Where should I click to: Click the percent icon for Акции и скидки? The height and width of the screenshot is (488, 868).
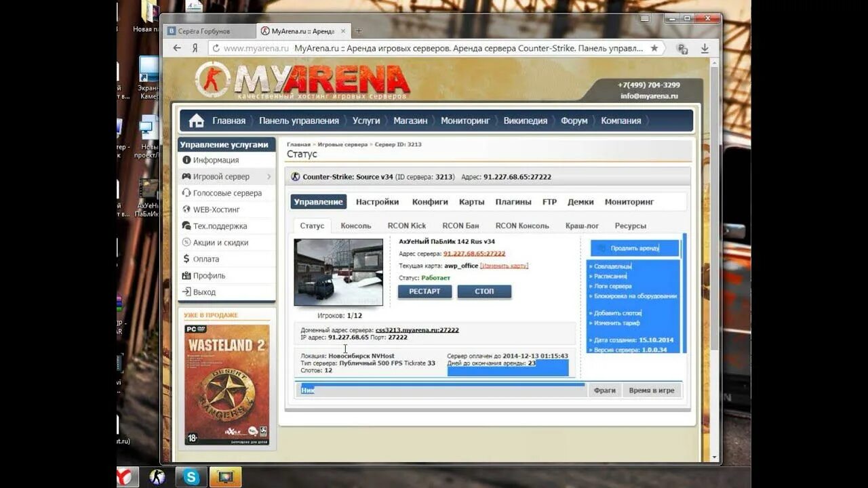coord(186,243)
